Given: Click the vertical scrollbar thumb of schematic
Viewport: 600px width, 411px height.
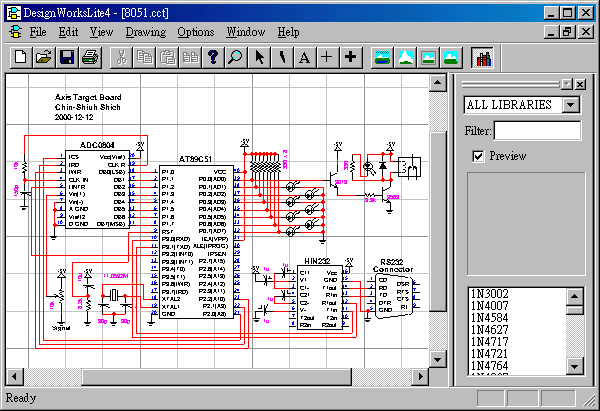Looking at the screenshot, I should 437,221.
